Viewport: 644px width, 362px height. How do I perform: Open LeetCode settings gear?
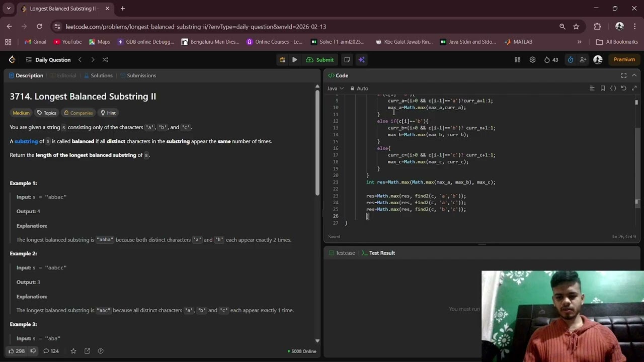tap(532, 60)
